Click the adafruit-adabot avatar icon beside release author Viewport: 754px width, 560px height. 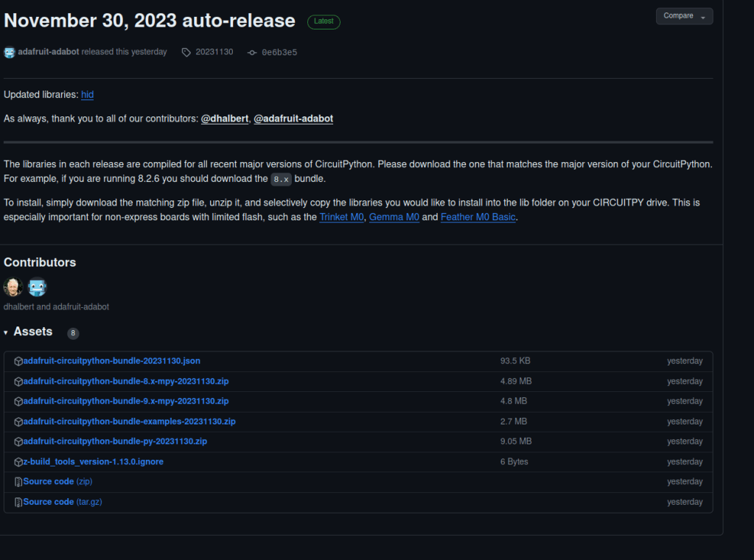tap(10, 52)
